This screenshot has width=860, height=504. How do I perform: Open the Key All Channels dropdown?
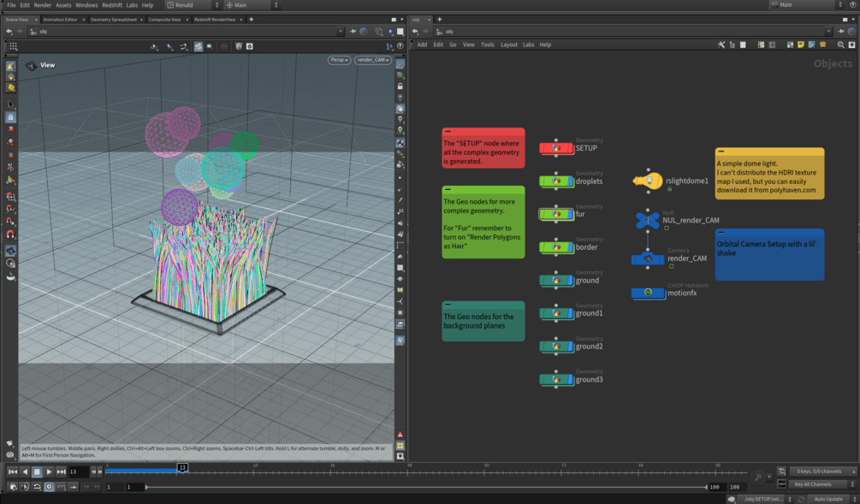click(x=822, y=484)
